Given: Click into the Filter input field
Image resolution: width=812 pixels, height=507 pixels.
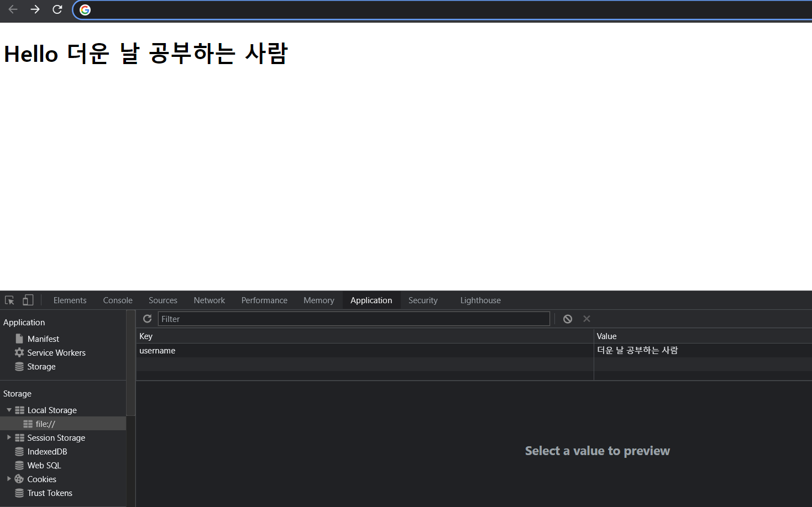Looking at the screenshot, I should 354,319.
